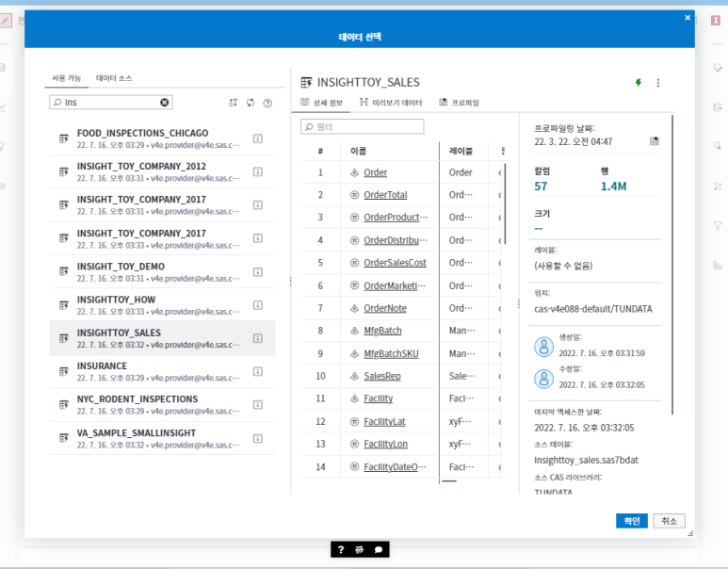Click the green lightning in-memory icon
The height and width of the screenshot is (569, 728).
pyautogui.click(x=639, y=83)
